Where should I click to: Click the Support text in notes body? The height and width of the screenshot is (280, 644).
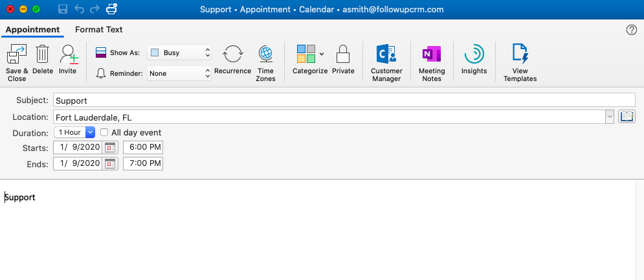tap(20, 197)
